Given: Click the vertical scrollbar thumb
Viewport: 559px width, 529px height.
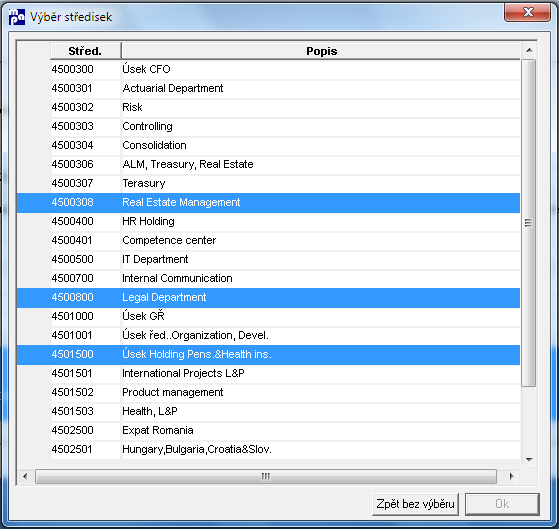Looking at the screenshot, I should coord(529,223).
